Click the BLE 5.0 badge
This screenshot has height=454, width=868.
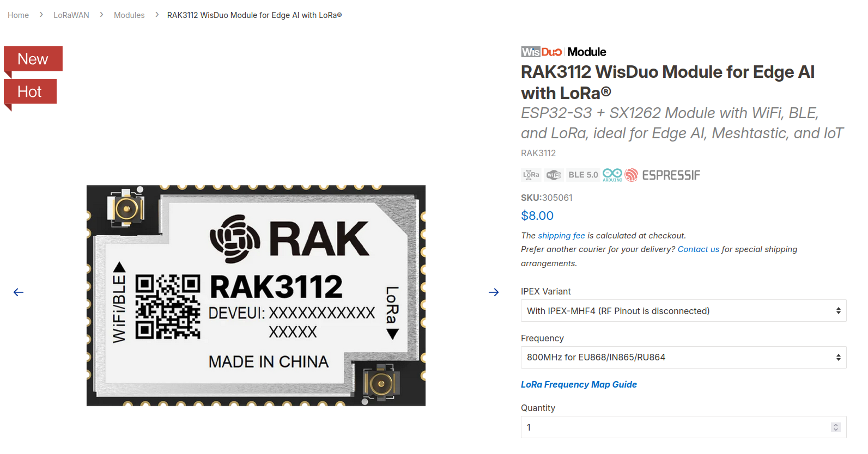click(583, 175)
